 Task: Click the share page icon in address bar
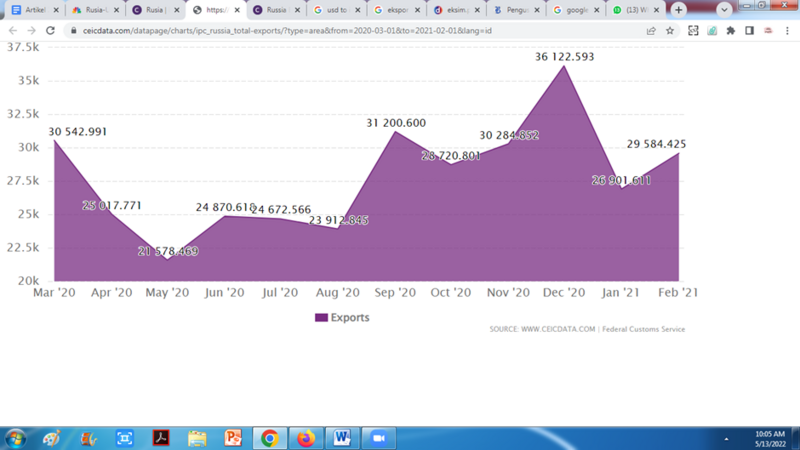pyautogui.click(x=651, y=31)
